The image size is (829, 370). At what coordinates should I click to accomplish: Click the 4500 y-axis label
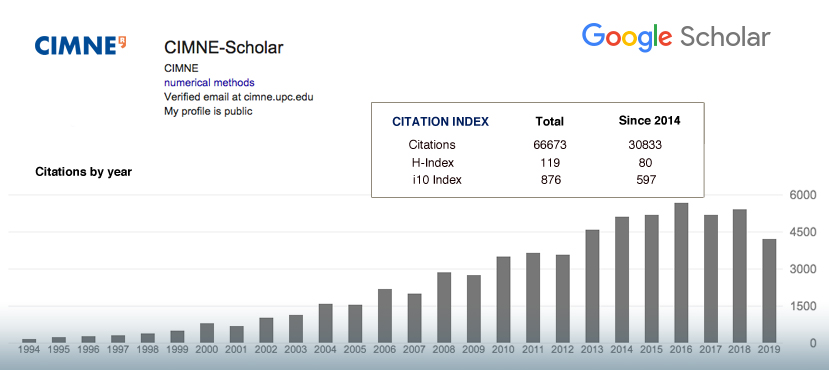pyautogui.click(x=803, y=233)
